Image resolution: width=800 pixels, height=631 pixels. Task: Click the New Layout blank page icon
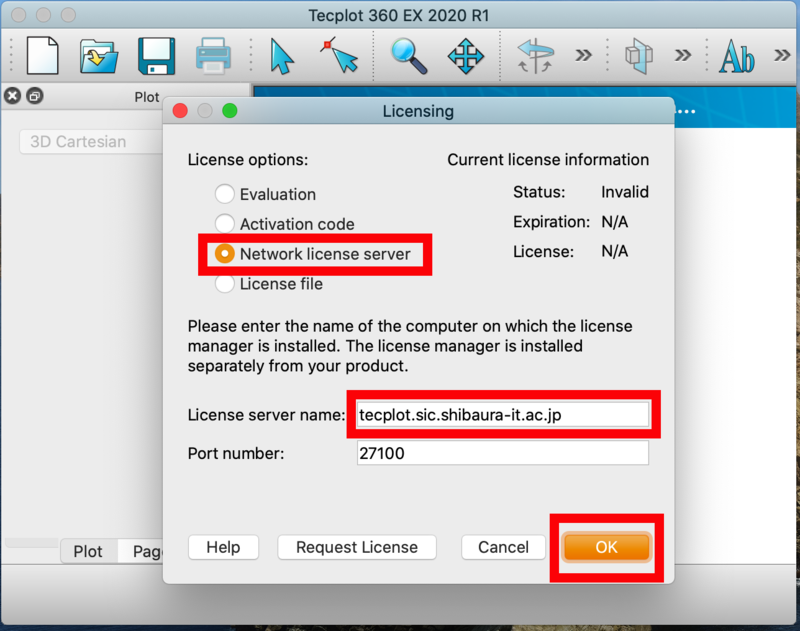(x=42, y=55)
